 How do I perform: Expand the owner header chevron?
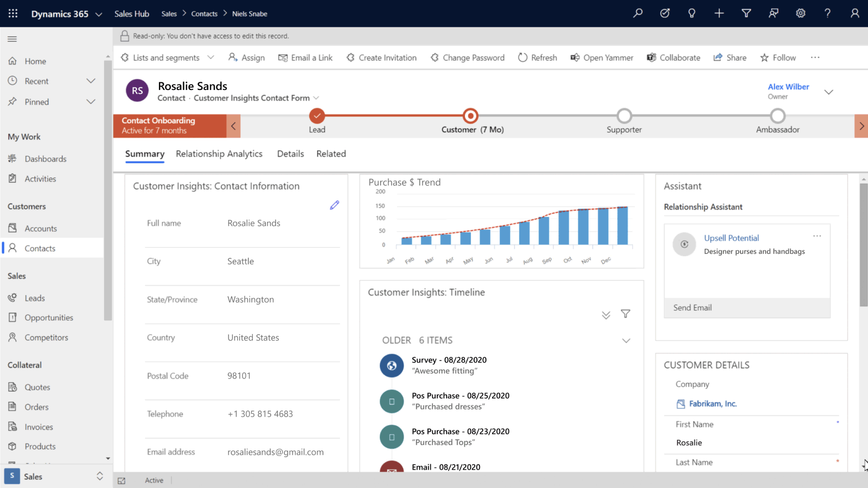[x=828, y=92]
